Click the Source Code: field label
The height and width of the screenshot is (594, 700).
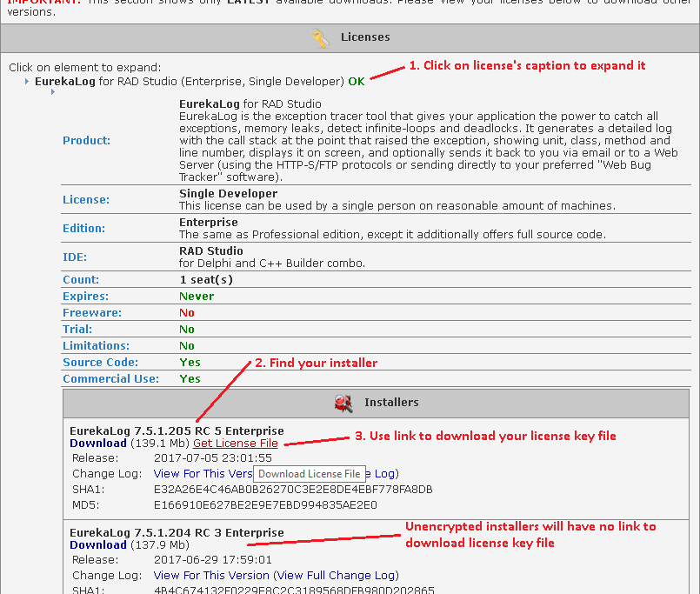(x=101, y=362)
